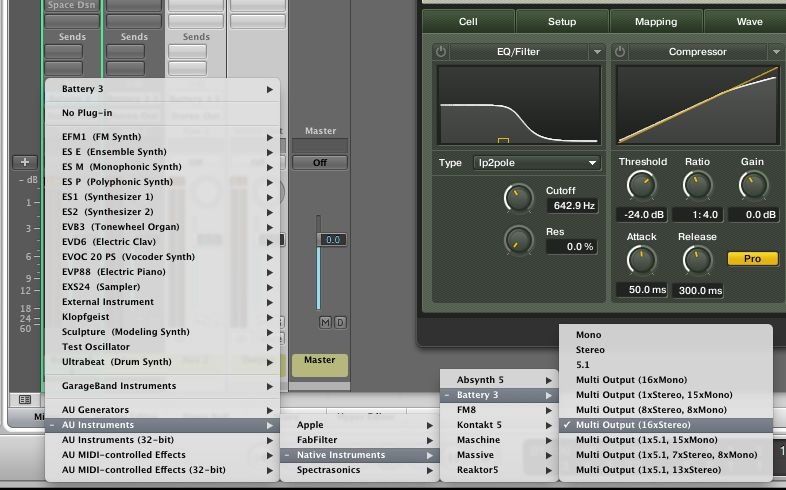The image size is (786, 490).
Task: Click the 50.0 ms attack value
Action: (x=642, y=290)
